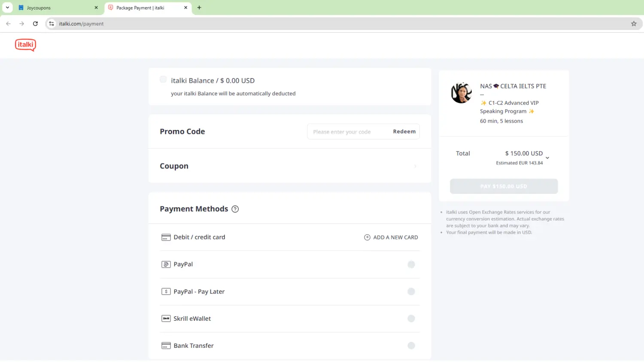The image size is (644, 362).
Task: Toggle the italki Balance checkbox
Action: (x=163, y=79)
